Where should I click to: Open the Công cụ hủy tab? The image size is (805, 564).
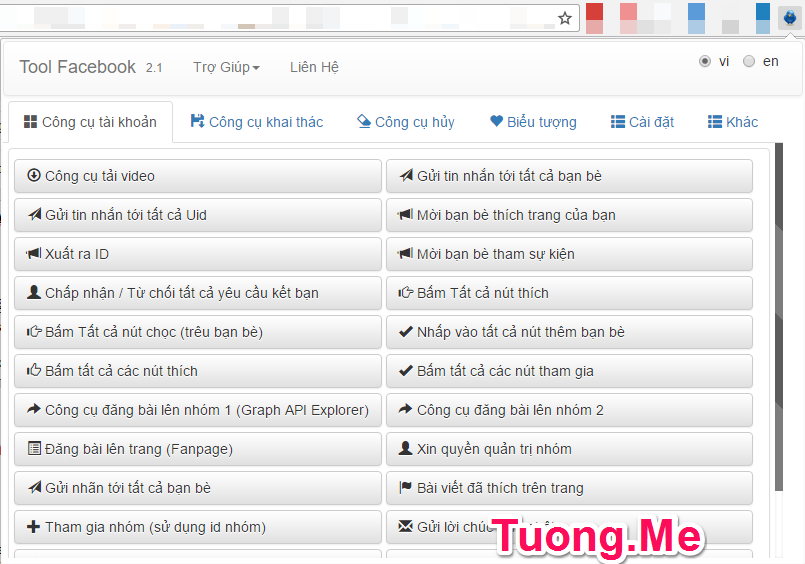[x=406, y=122]
